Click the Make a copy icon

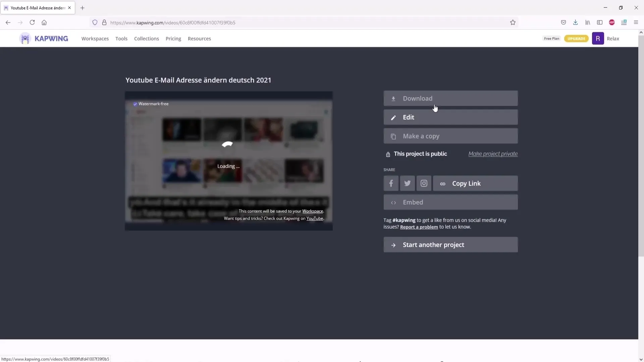(x=393, y=136)
